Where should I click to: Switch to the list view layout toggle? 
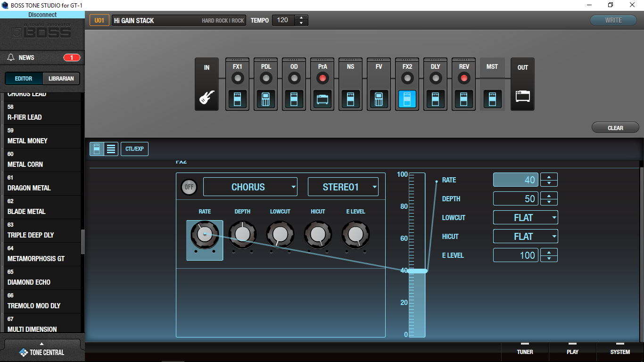click(x=110, y=148)
